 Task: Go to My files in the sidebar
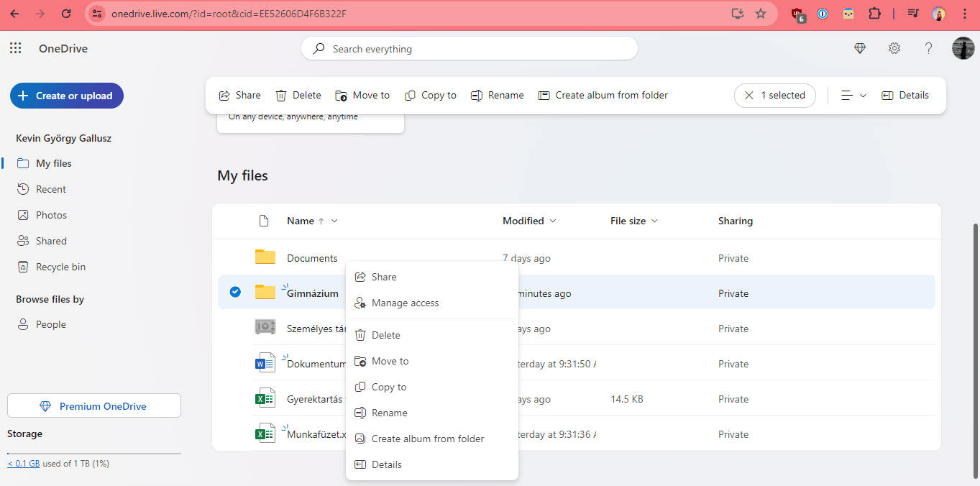(x=54, y=163)
